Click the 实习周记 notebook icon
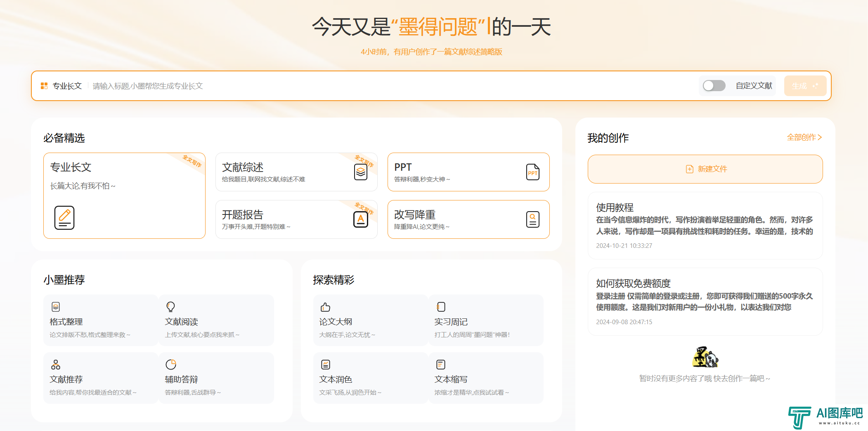Viewport: 868px width, 431px height. pos(441,307)
